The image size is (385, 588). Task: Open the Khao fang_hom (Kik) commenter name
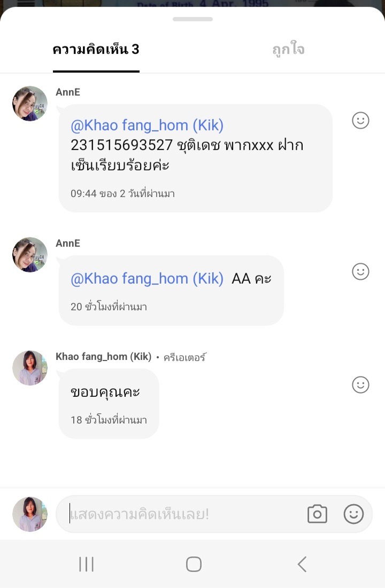104,357
